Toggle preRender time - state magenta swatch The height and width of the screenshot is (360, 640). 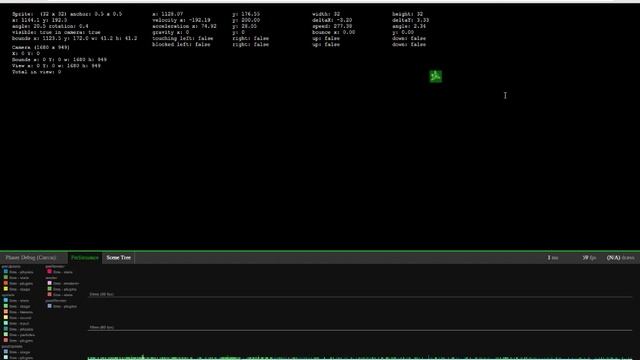[x=49, y=271]
